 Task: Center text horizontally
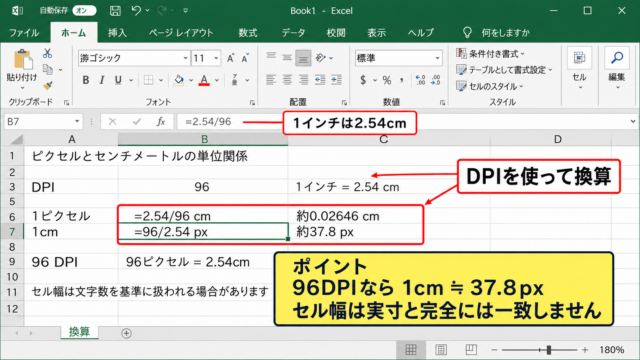287,80
